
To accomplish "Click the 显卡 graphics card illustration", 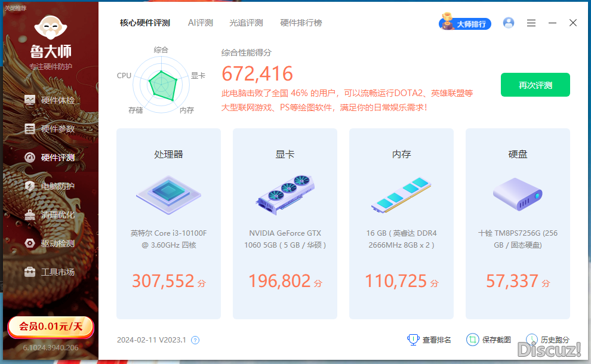I will point(285,195).
